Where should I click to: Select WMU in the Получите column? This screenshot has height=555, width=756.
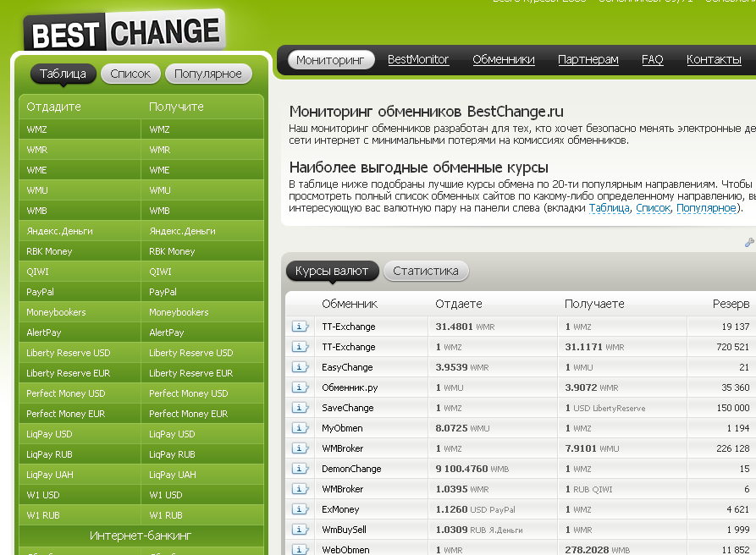point(202,190)
